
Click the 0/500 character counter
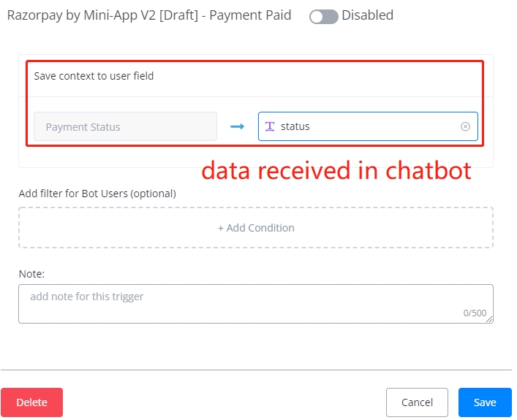tap(475, 313)
